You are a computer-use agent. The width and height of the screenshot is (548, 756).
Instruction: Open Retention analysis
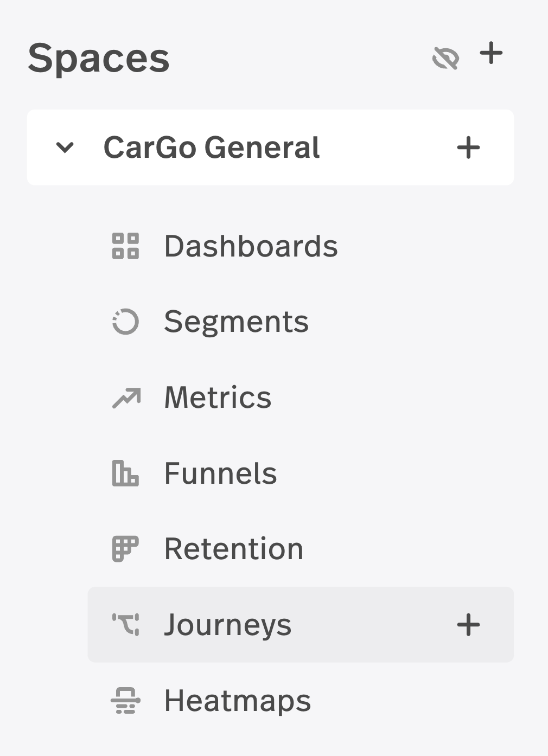coord(233,549)
